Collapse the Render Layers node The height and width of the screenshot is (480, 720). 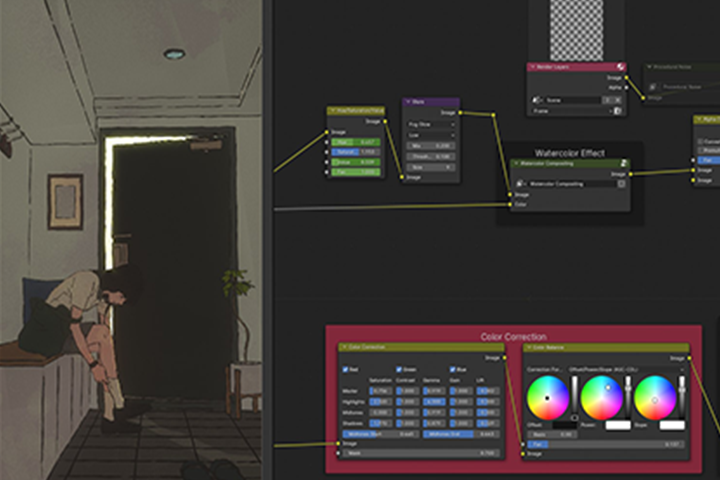(533, 67)
